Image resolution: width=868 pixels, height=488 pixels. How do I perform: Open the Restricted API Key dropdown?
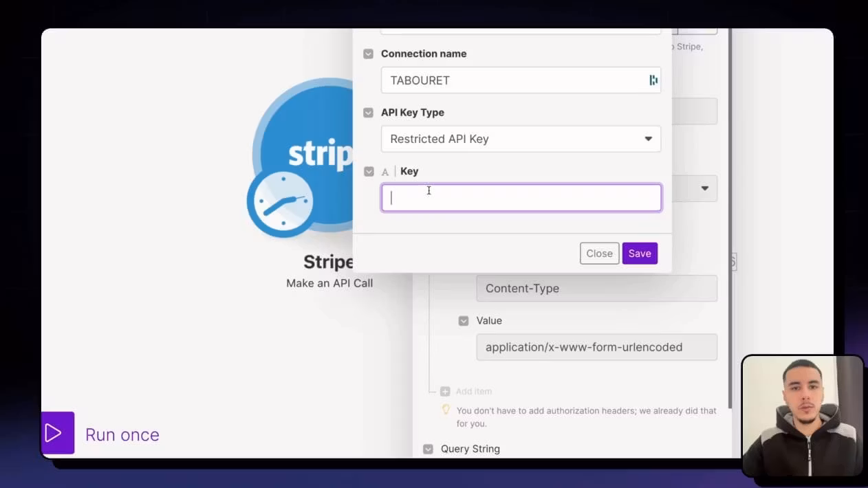521,139
